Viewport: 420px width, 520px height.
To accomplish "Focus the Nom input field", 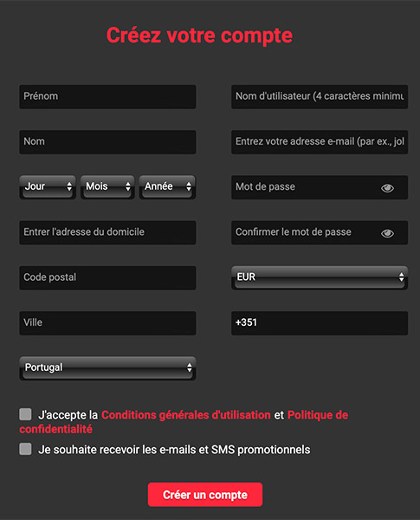I will 107,142.
